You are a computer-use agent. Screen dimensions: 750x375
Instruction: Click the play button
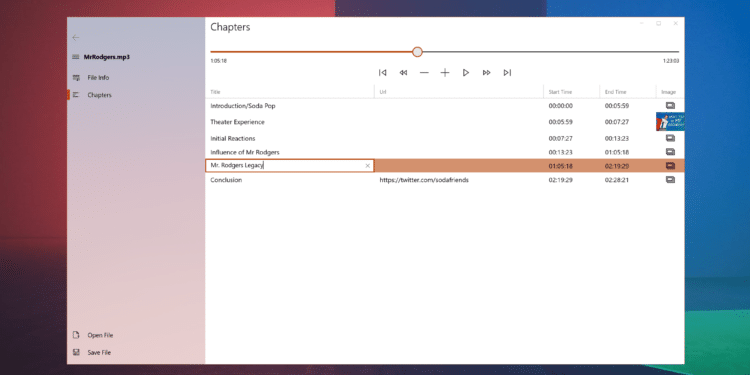point(466,73)
